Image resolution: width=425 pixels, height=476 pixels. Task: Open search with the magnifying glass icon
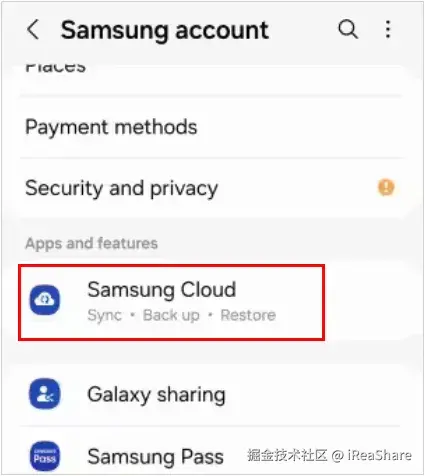coord(348,29)
